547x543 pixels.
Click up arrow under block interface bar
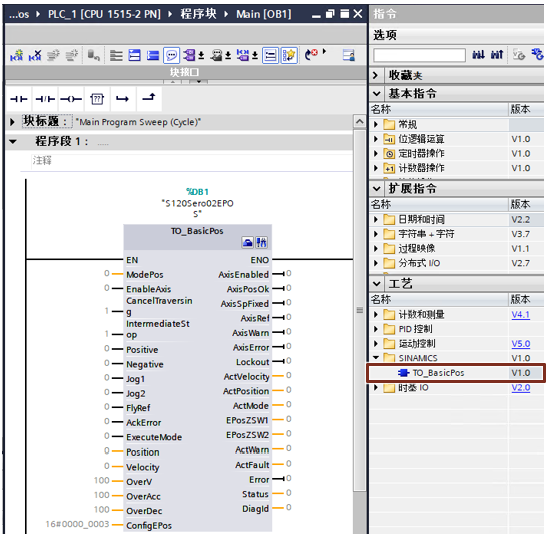pos(173,82)
